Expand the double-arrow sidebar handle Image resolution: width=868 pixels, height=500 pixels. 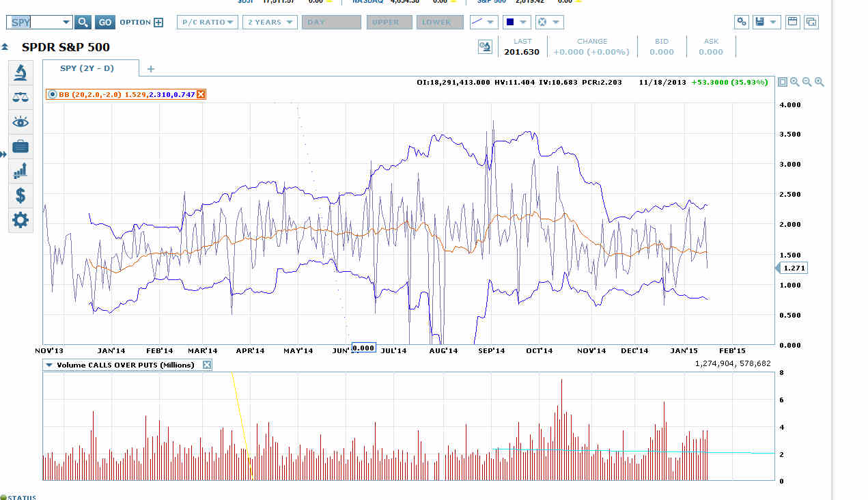pos(3,155)
